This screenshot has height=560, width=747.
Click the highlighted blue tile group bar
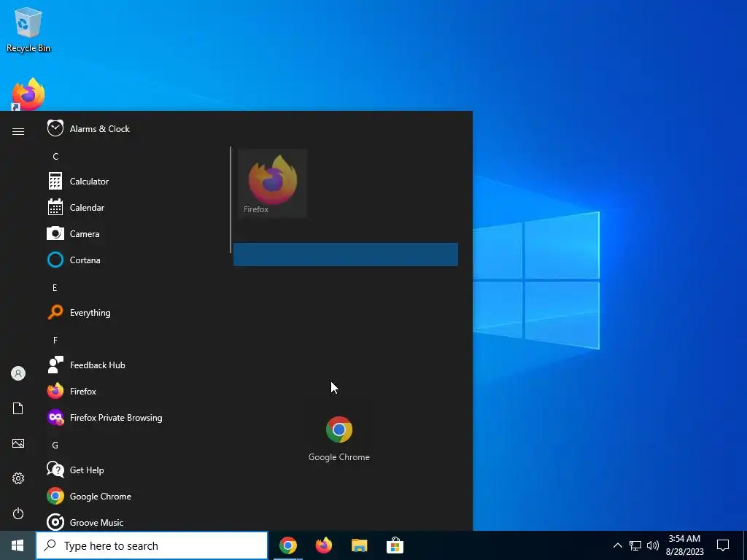click(346, 254)
